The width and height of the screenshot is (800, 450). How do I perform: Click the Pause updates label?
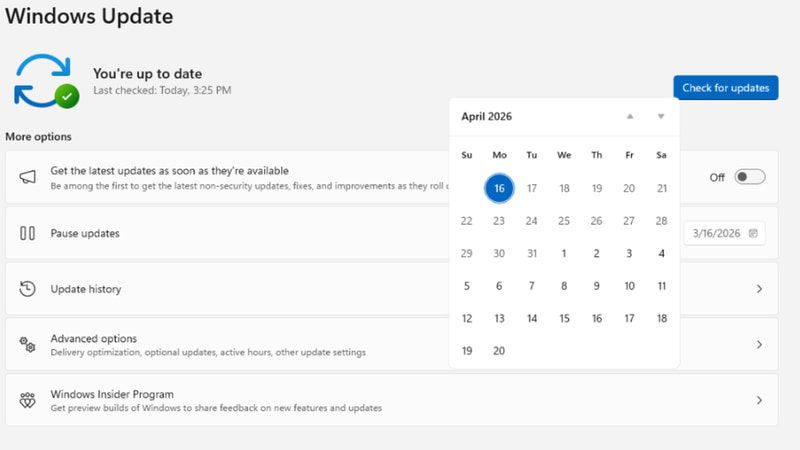coord(85,233)
